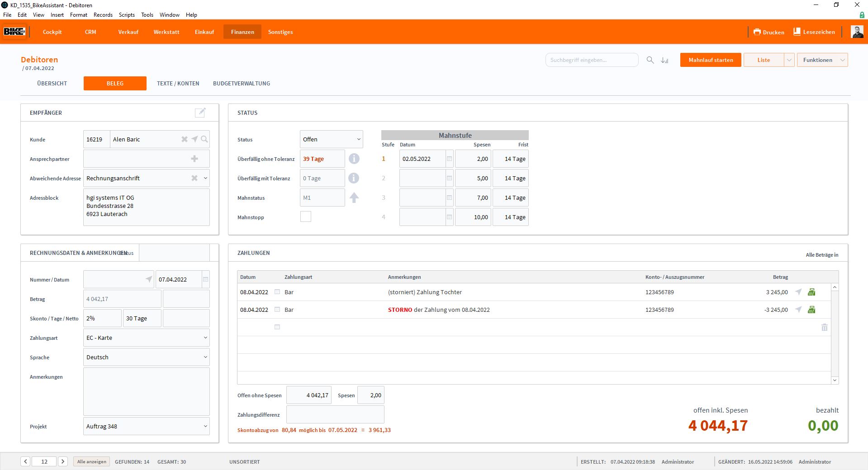Open the Status dropdown showing Offen
This screenshot has height=470, width=868.
(x=331, y=139)
